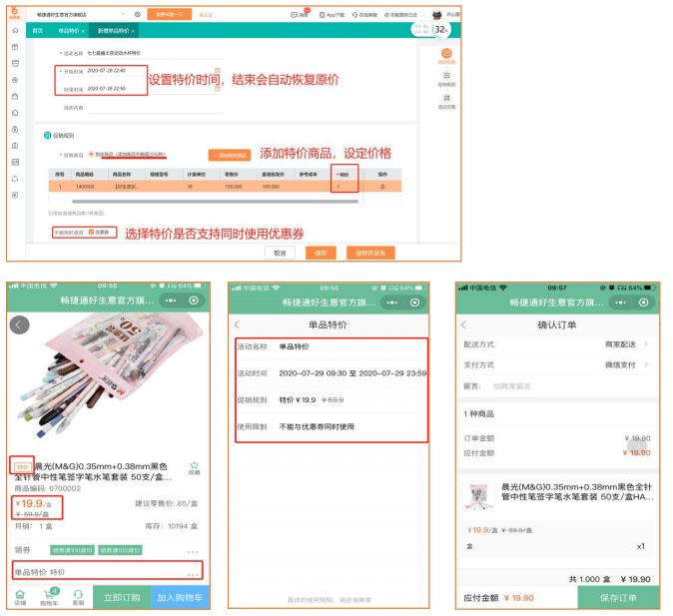The height and width of the screenshot is (616, 673).
Task: Tap 立即订购 on the product page
Action: pos(122,597)
